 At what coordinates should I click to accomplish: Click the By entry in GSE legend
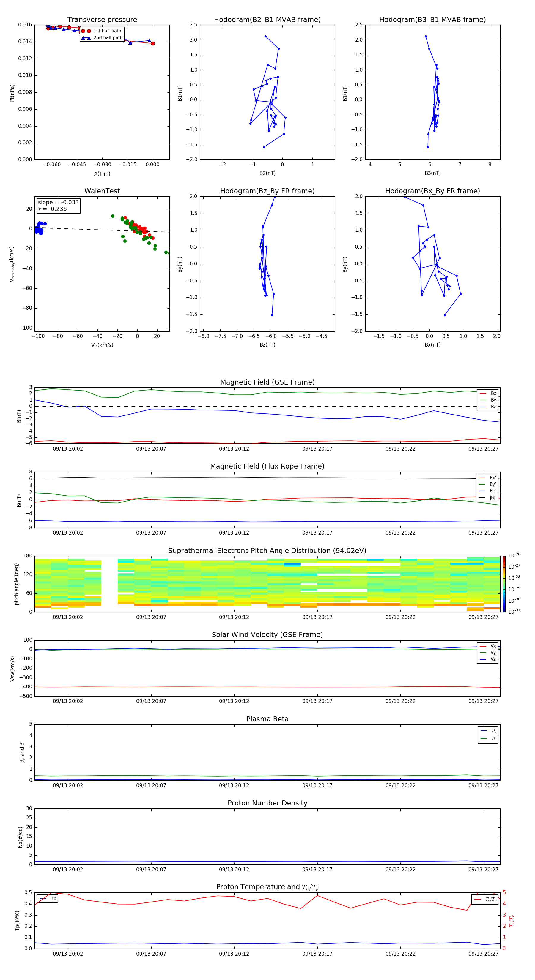pos(488,400)
